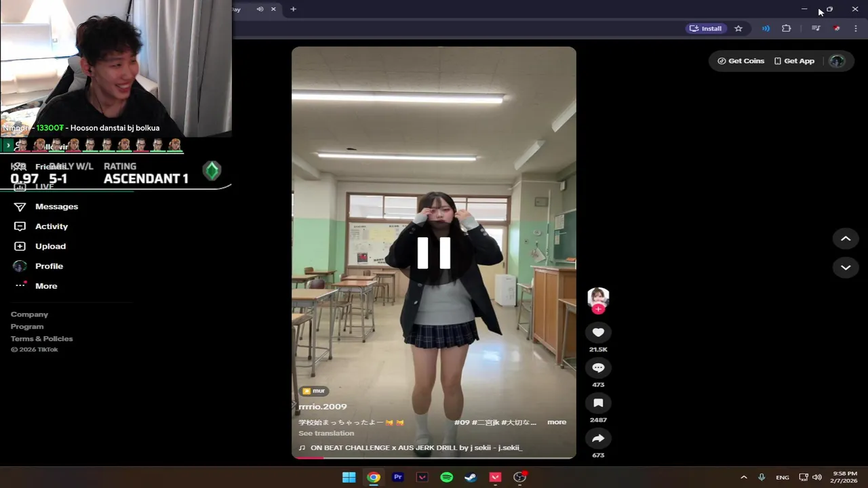Click microphone icon in system tray
This screenshot has width=868, height=488.
pyautogui.click(x=762, y=477)
